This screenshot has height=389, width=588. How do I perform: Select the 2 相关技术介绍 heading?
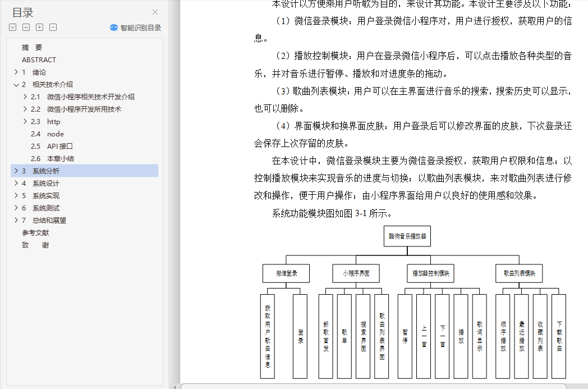coord(47,84)
